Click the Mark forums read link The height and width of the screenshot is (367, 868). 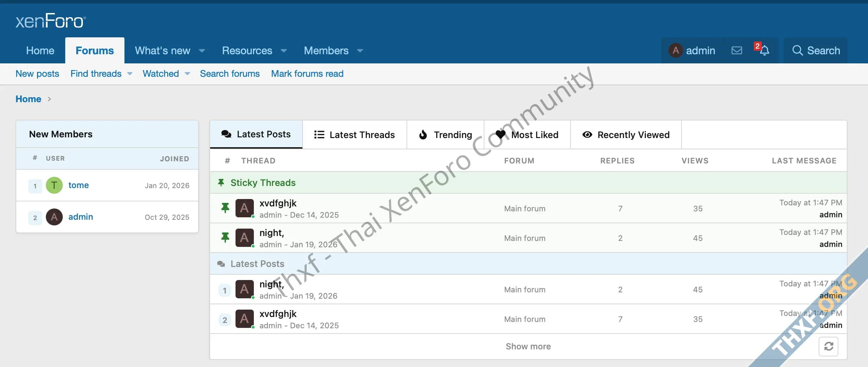click(x=307, y=74)
